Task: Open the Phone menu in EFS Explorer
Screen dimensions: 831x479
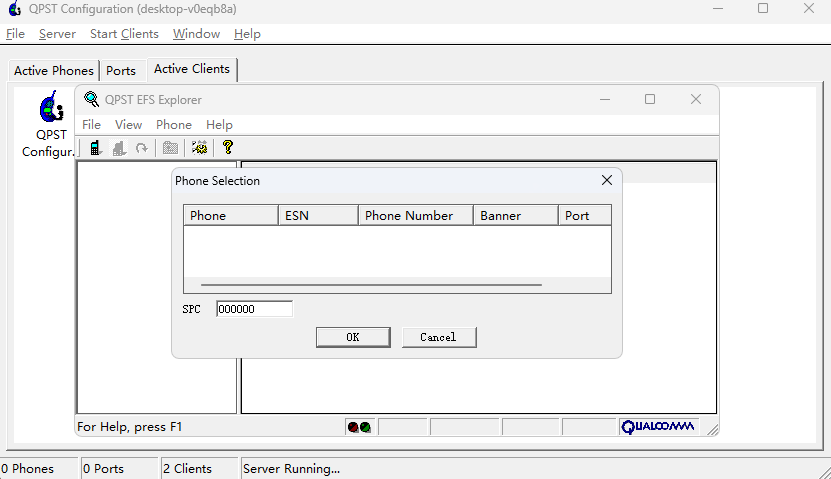Action: pyautogui.click(x=173, y=125)
